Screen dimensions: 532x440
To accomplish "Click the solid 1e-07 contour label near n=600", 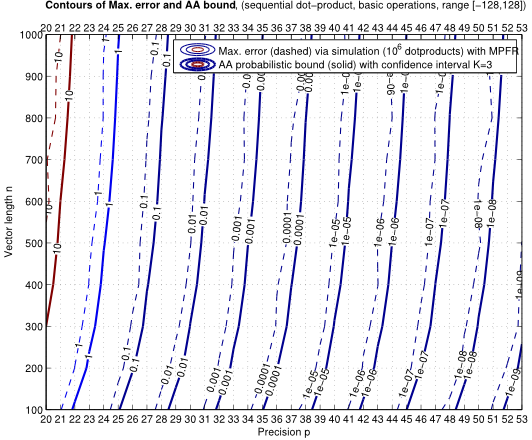I will (444, 213).
